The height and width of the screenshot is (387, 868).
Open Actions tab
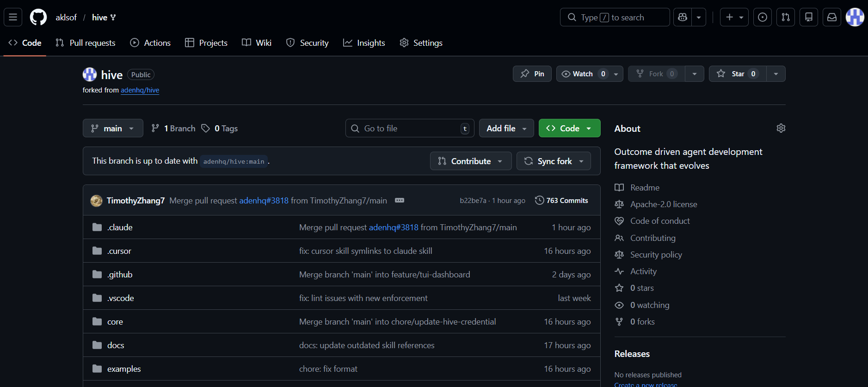[150, 43]
